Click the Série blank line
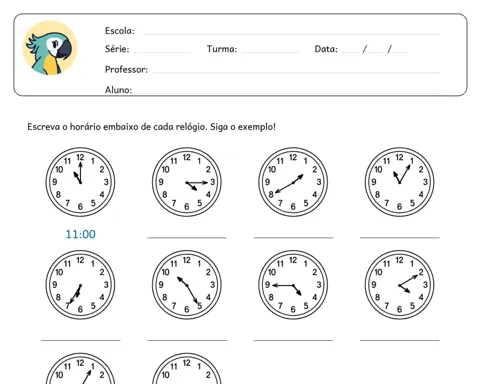 [x=163, y=52]
